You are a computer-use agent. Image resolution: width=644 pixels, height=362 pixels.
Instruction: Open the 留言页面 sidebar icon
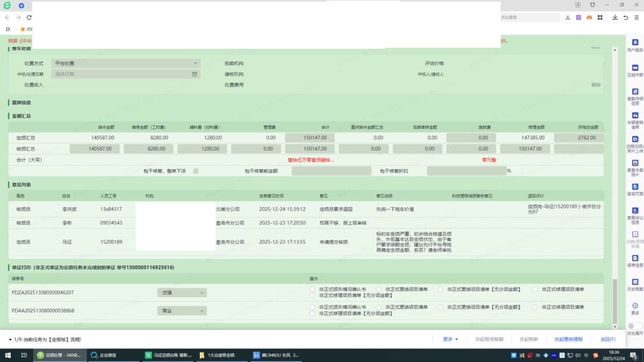point(635,188)
